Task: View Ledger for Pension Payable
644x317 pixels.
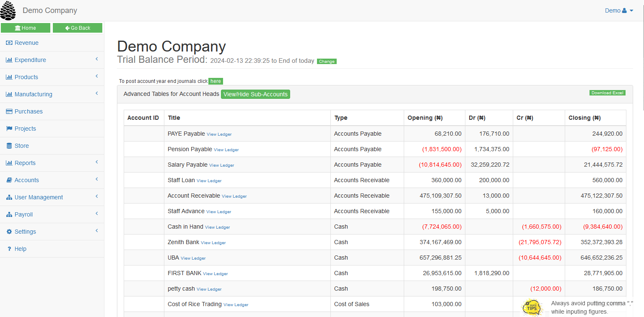Action: 226,150
